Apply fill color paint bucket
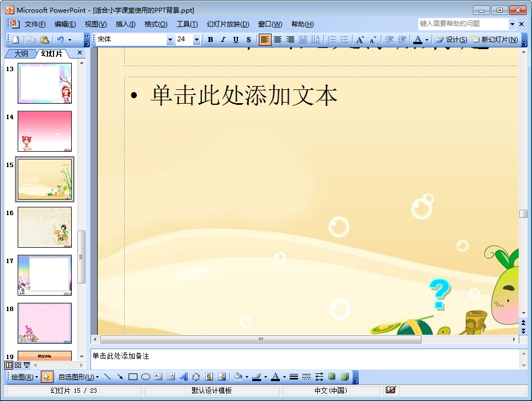This screenshot has height=401, width=532. [238, 377]
